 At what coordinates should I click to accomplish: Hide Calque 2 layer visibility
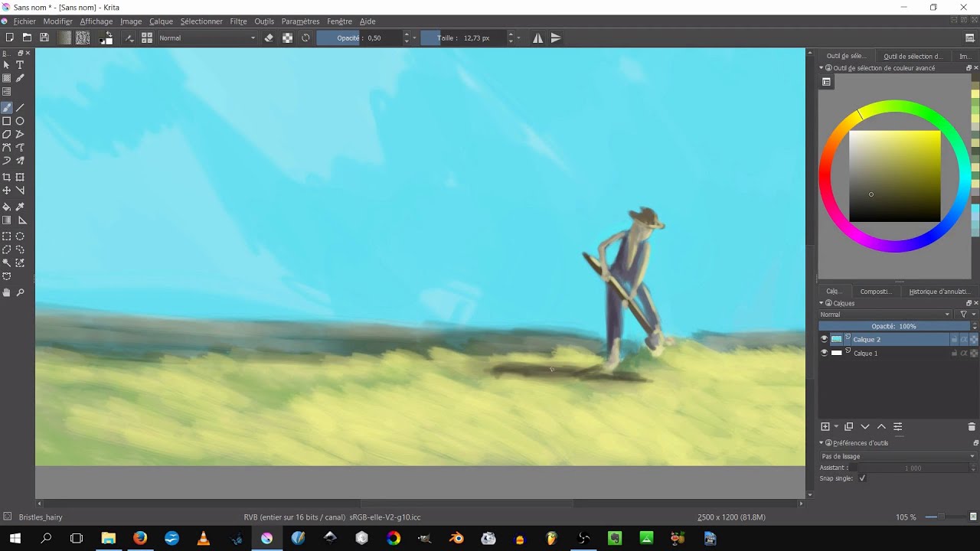[824, 339]
